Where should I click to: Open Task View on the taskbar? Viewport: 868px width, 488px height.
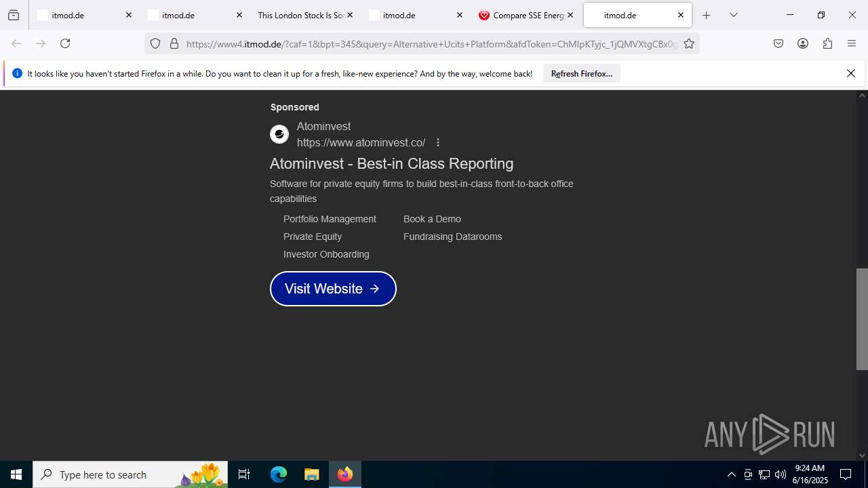tap(244, 474)
